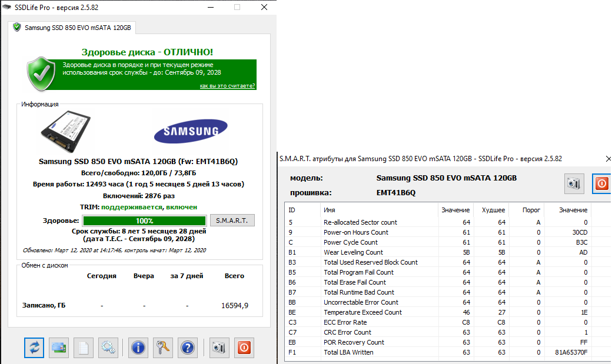Viewport: 612px width, 364px height.
Task: Click the SSDLife Pro title bar app icon
Action: (x=6, y=7)
